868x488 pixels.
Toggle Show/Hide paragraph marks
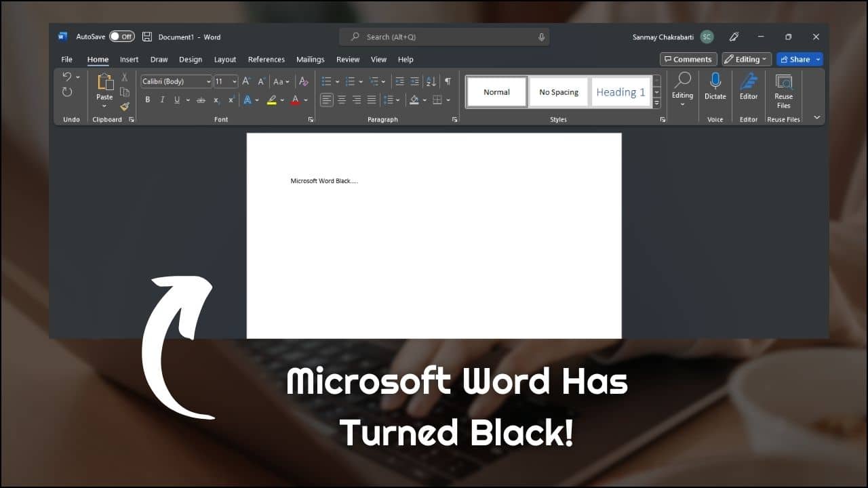(448, 81)
